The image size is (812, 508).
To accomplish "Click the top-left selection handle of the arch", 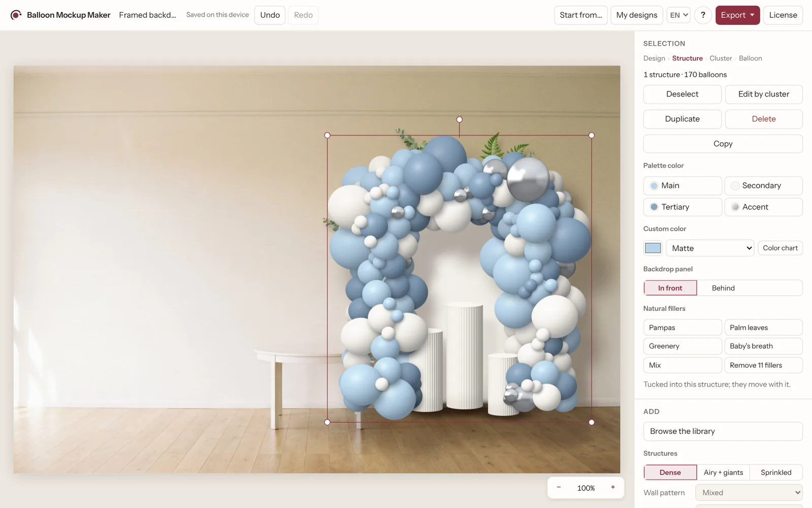I will tap(327, 135).
